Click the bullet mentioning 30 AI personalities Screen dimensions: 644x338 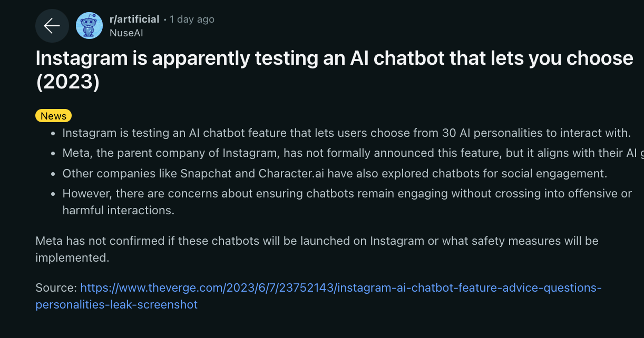[346, 133]
